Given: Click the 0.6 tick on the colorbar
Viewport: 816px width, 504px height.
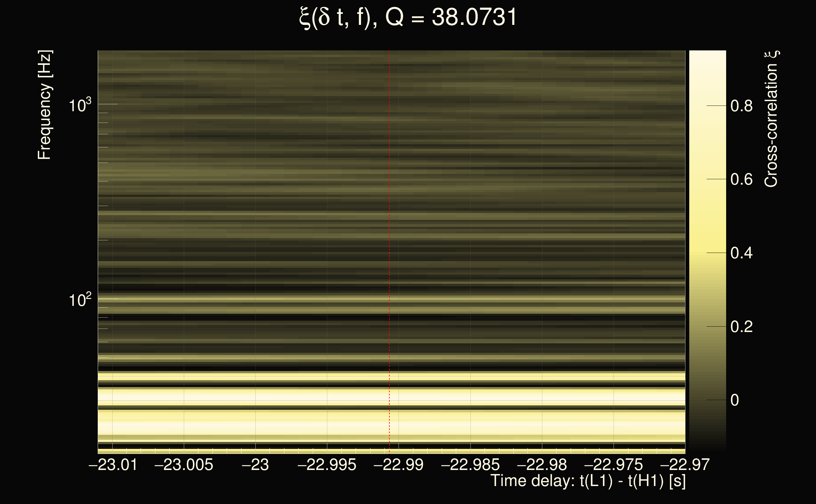Looking at the screenshot, I should (x=741, y=179).
